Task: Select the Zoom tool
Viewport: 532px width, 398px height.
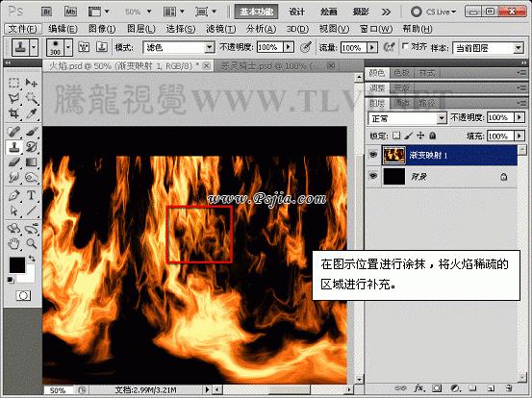Action: (x=31, y=243)
